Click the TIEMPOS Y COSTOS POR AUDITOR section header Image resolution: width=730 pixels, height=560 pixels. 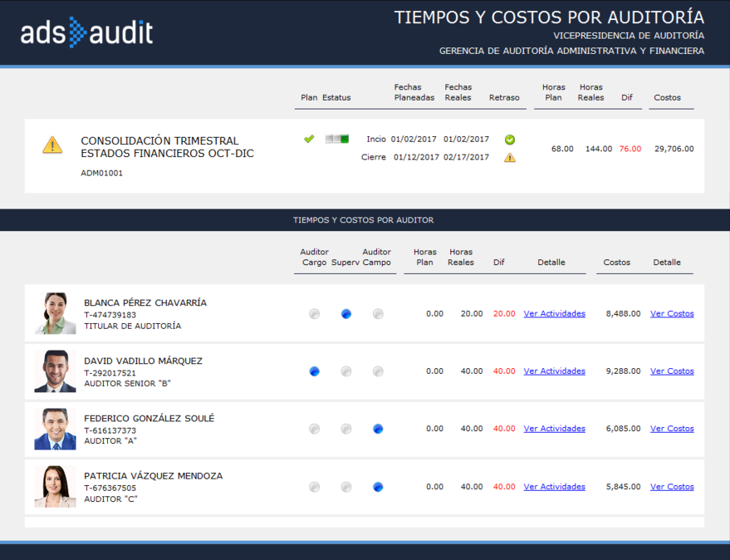tap(365, 219)
